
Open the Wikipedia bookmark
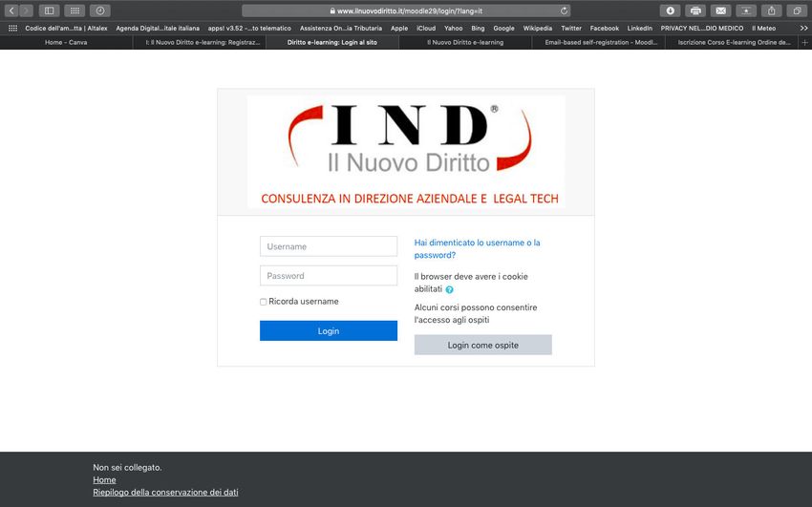538,29
